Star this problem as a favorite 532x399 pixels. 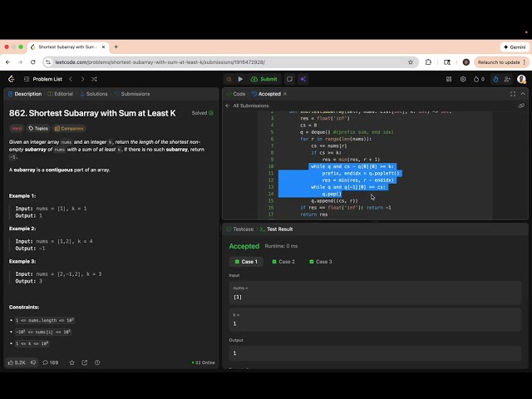click(x=72, y=362)
